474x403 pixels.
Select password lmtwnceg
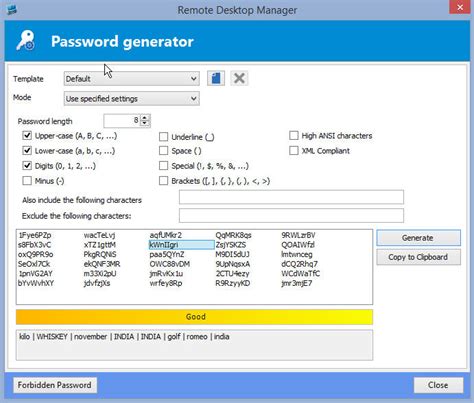[x=297, y=255]
